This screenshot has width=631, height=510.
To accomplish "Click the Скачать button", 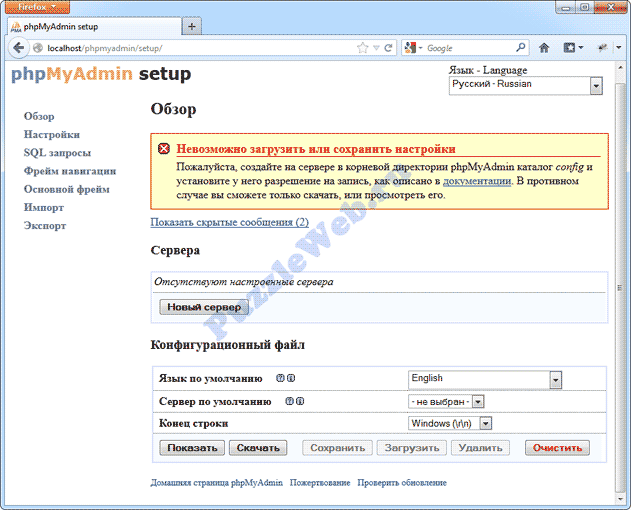I will [x=258, y=448].
